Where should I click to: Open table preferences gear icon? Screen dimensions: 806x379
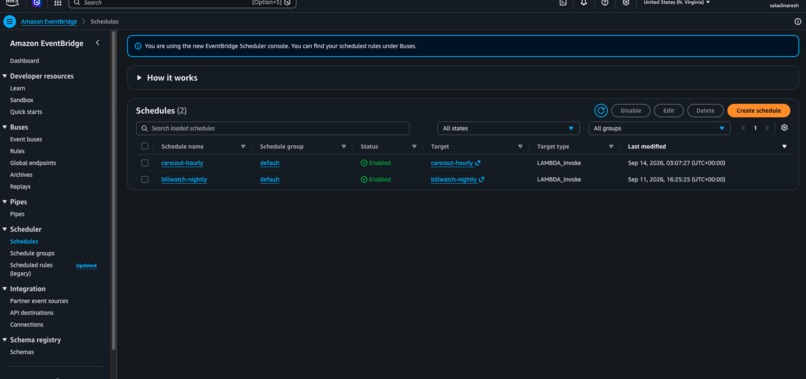click(784, 128)
